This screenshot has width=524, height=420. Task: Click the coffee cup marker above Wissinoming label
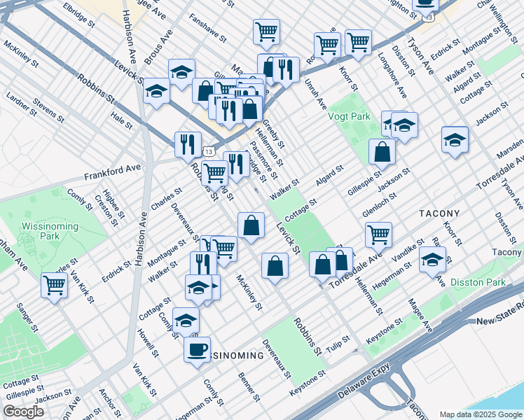pos(197,351)
